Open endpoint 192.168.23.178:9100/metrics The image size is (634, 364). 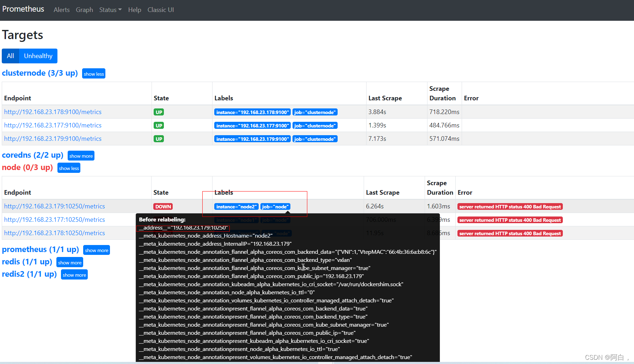[x=53, y=112]
